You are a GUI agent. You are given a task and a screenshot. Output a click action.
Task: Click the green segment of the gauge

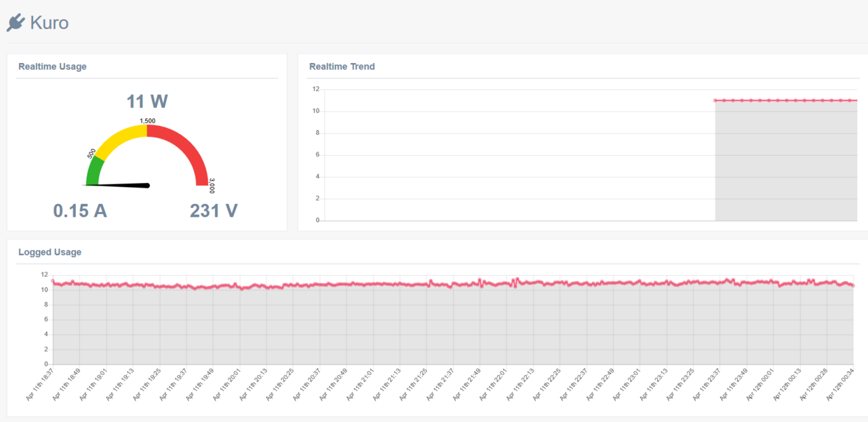tap(94, 169)
